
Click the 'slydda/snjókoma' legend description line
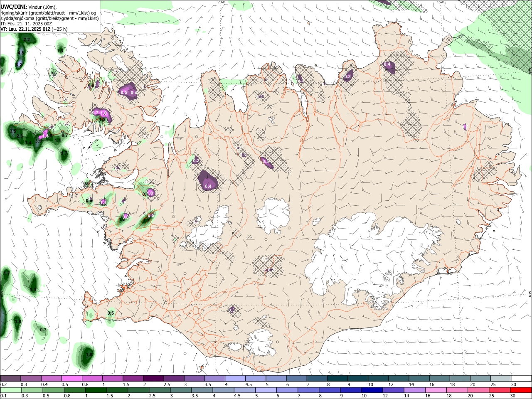pos(49,18)
